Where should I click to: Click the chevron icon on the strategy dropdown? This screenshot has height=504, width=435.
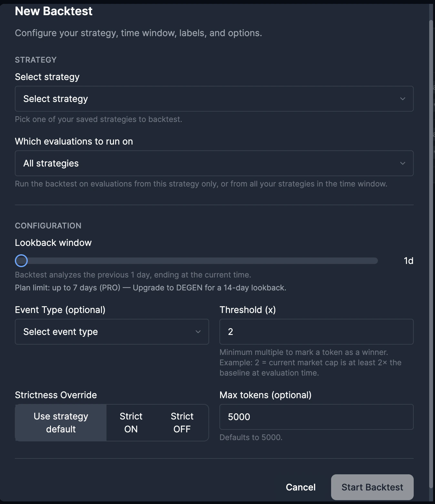(x=402, y=99)
